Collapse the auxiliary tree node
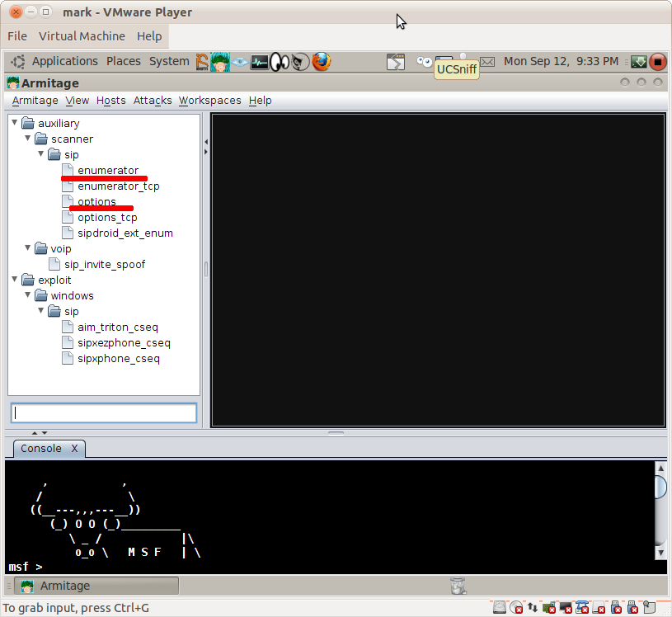This screenshot has width=672, height=617. pyautogui.click(x=15, y=123)
